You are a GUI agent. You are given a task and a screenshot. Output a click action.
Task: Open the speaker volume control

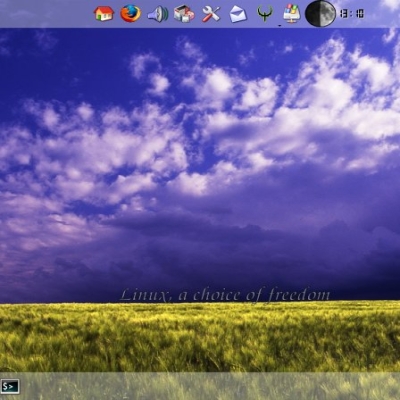tap(157, 14)
